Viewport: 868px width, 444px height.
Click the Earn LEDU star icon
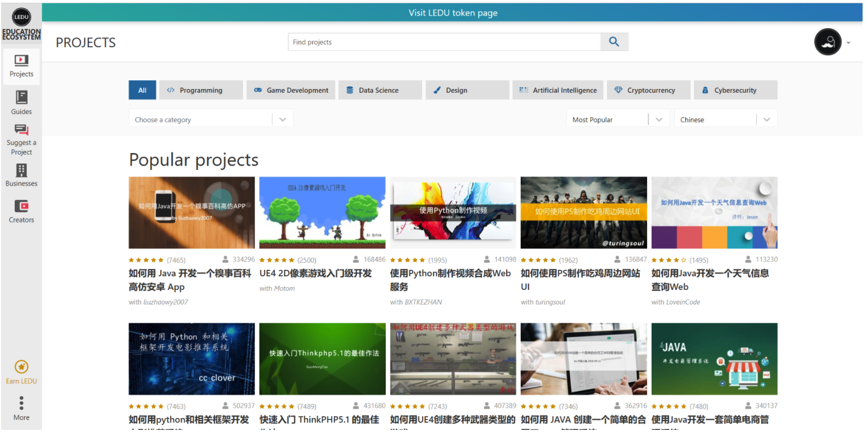pyautogui.click(x=21, y=367)
